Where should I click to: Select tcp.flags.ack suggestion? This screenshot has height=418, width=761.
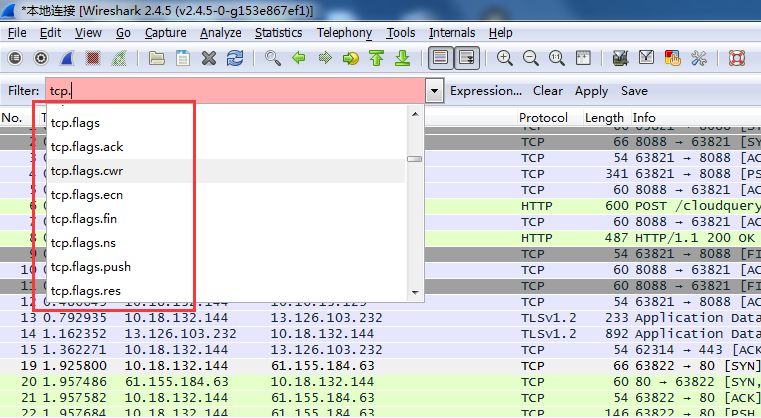click(226, 147)
